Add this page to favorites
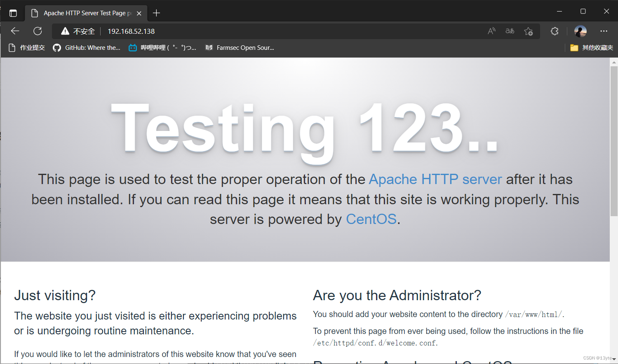The width and height of the screenshot is (618, 364). tap(529, 31)
